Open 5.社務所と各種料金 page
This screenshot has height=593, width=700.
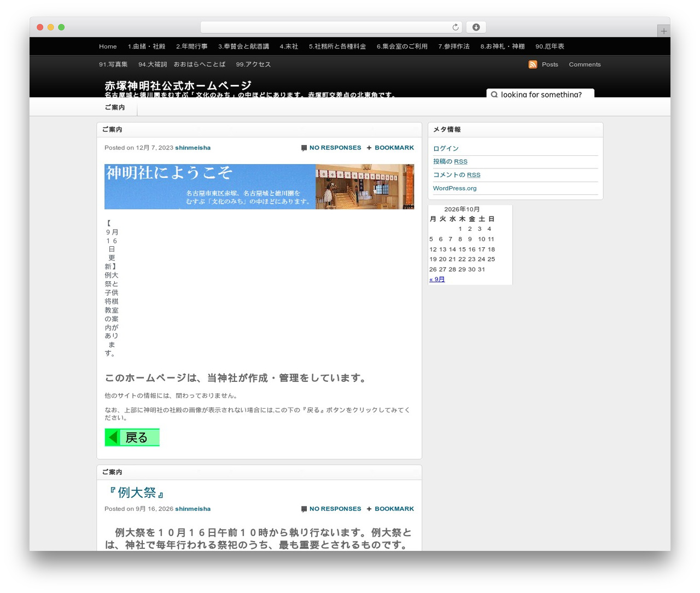tap(337, 46)
